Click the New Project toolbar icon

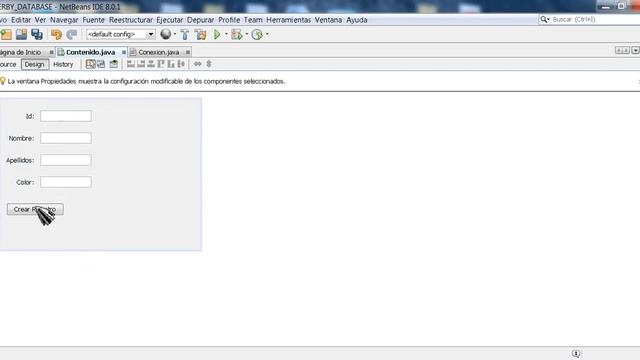[6, 35]
